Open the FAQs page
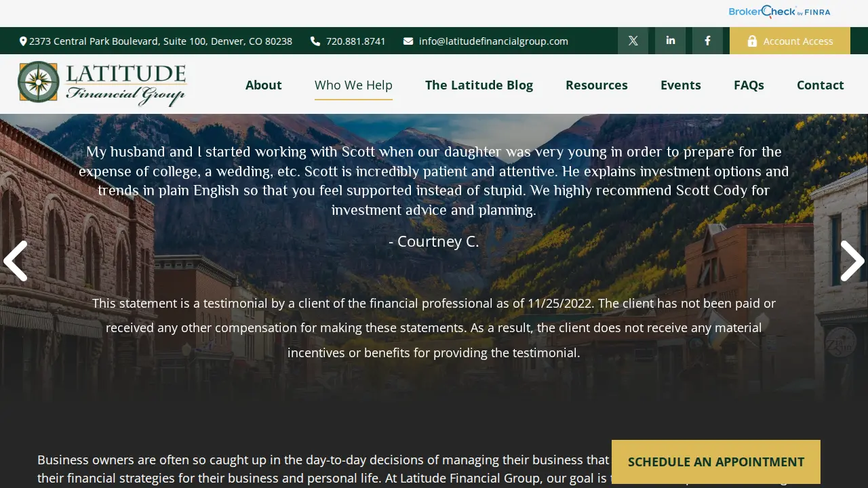The height and width of the screenshot is (488, 868). point(749,85)
